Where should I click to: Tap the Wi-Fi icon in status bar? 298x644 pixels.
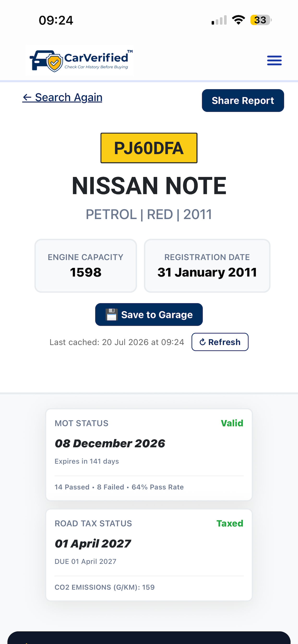click(x=238, y=20)
